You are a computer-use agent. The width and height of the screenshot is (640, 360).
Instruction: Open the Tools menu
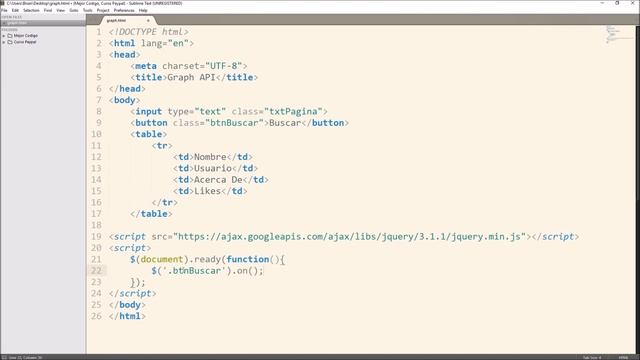[87, 10]
